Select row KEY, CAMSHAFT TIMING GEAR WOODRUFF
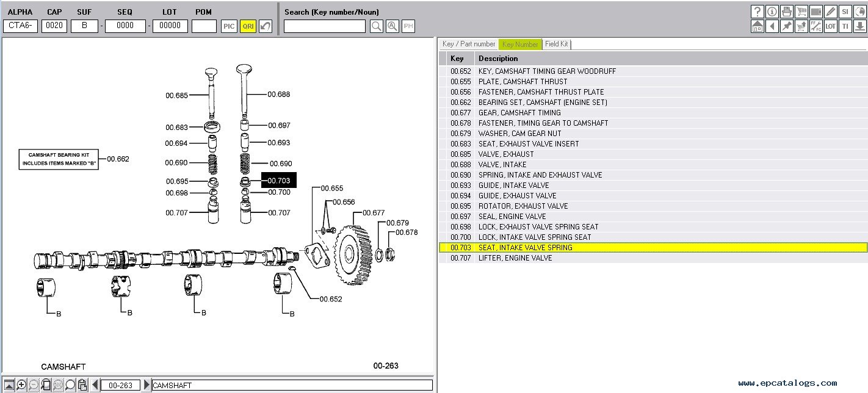Screen dimensions: 868x393 653,71
